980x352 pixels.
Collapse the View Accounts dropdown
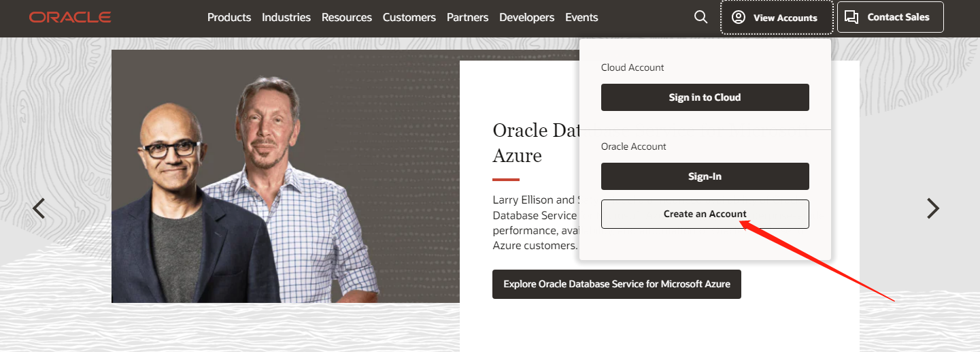[777, 17]
